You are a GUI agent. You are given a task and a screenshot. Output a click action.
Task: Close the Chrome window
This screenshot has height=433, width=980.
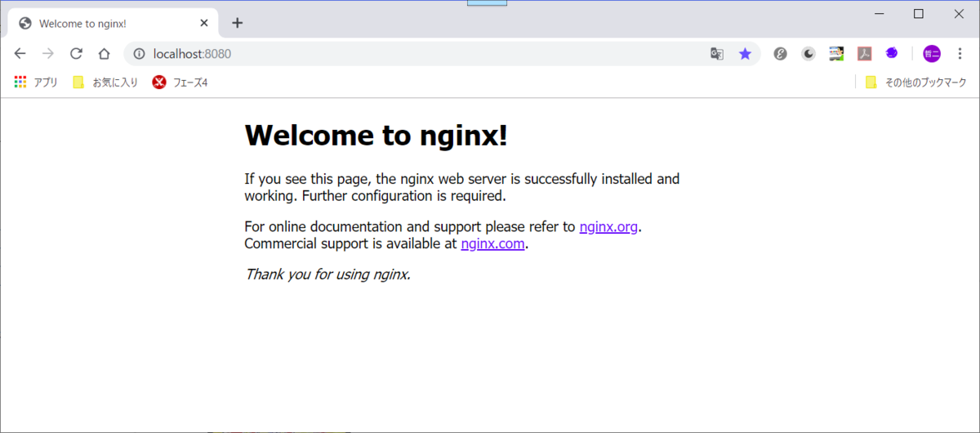coord(959,14)
